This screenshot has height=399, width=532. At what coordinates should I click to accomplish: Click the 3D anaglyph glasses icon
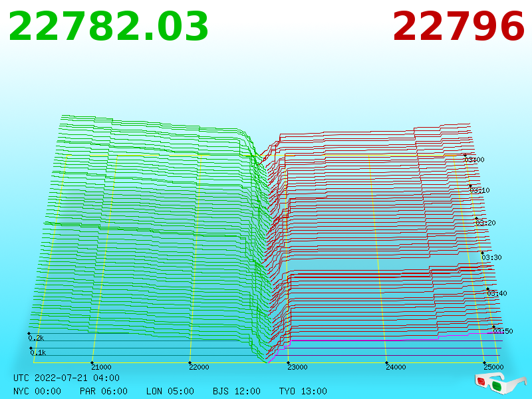point(500,383)
